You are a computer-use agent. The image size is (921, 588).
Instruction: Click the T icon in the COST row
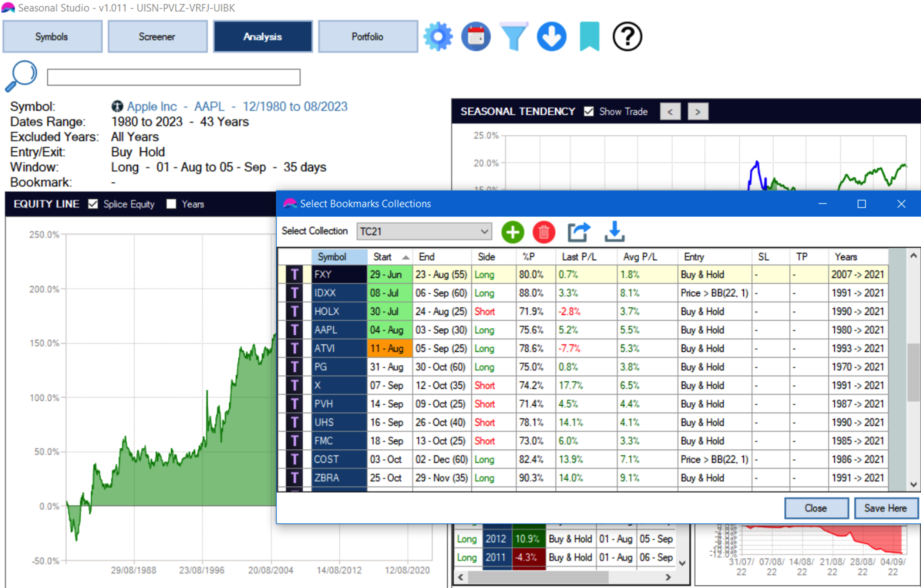point(294,459)
